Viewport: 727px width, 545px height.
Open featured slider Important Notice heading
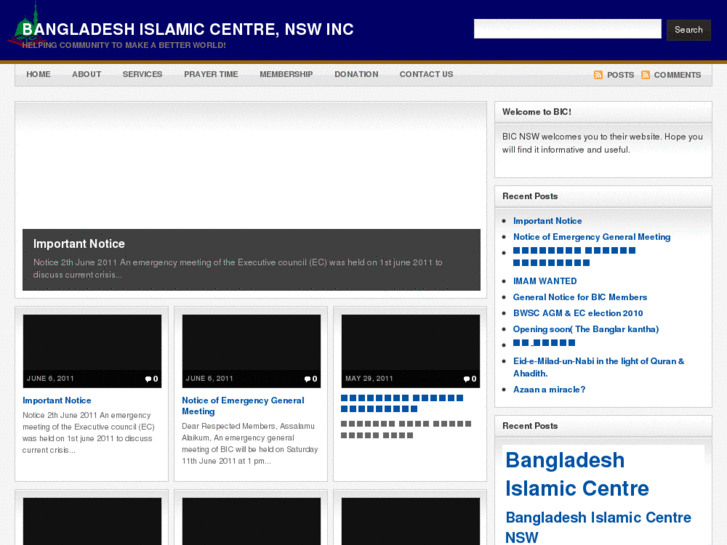[79, 244]
